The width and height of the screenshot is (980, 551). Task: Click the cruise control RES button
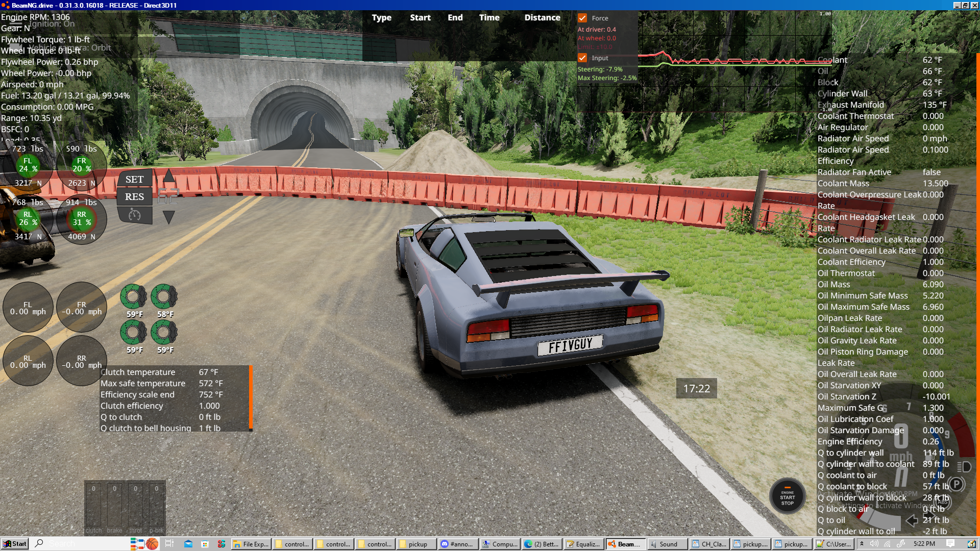coord(134,197)
